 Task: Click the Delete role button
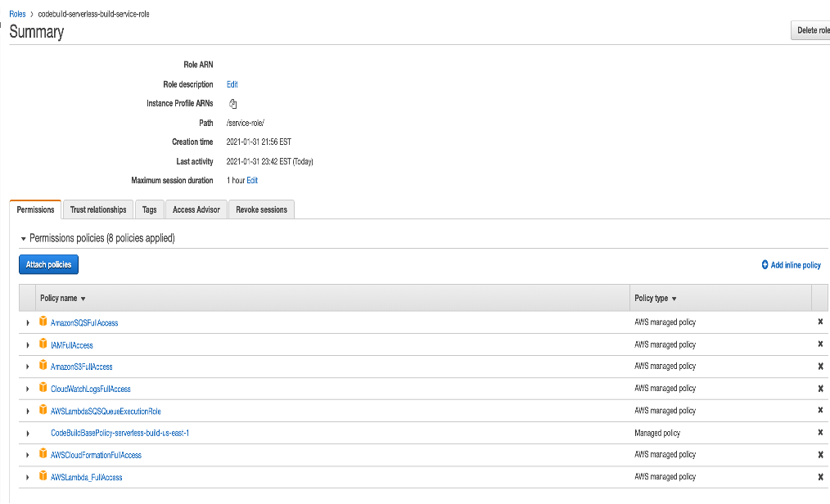click(x=811, y=30)
